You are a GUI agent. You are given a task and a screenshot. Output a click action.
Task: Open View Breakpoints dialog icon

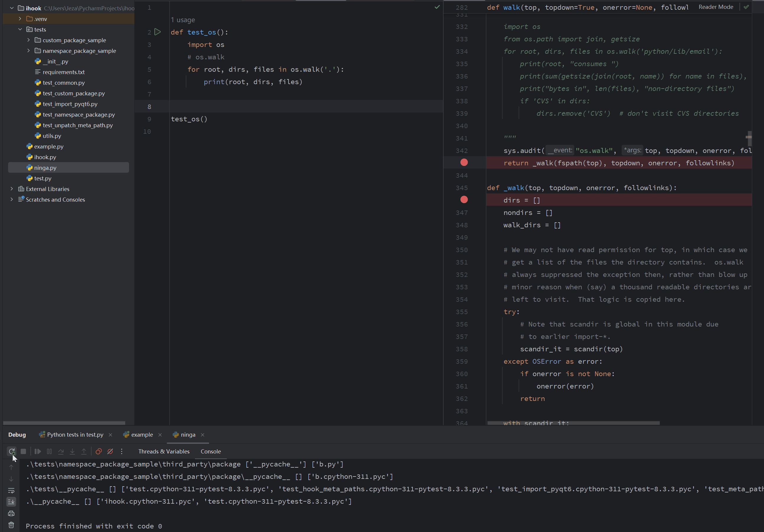tap(99, 451)
